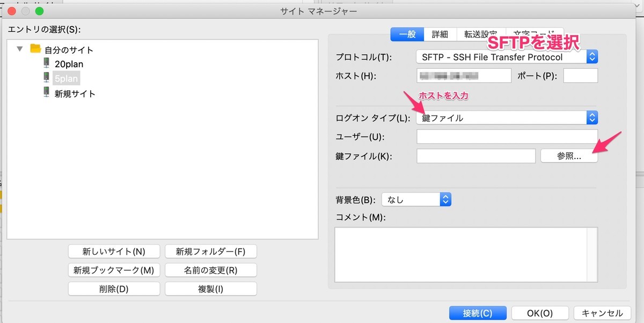Click the green zoom window button
The height and width of the screenshot is (323, 644).
39,11
